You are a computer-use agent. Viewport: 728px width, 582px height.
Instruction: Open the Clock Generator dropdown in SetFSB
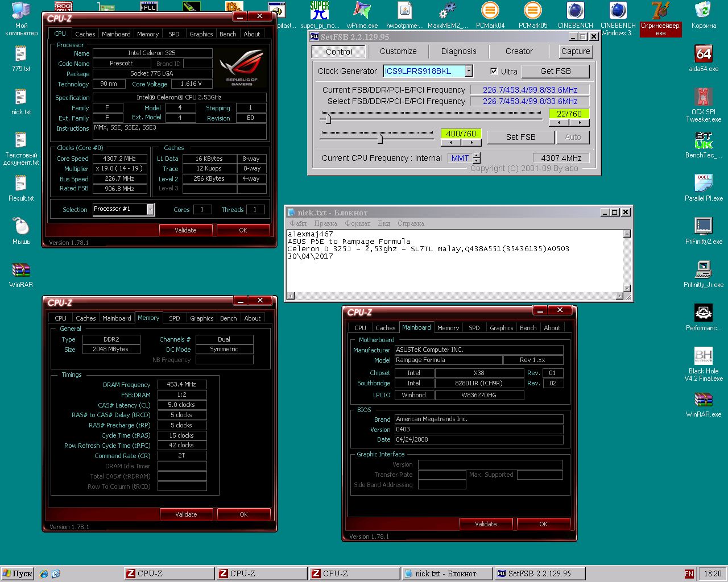click(469, 71)
